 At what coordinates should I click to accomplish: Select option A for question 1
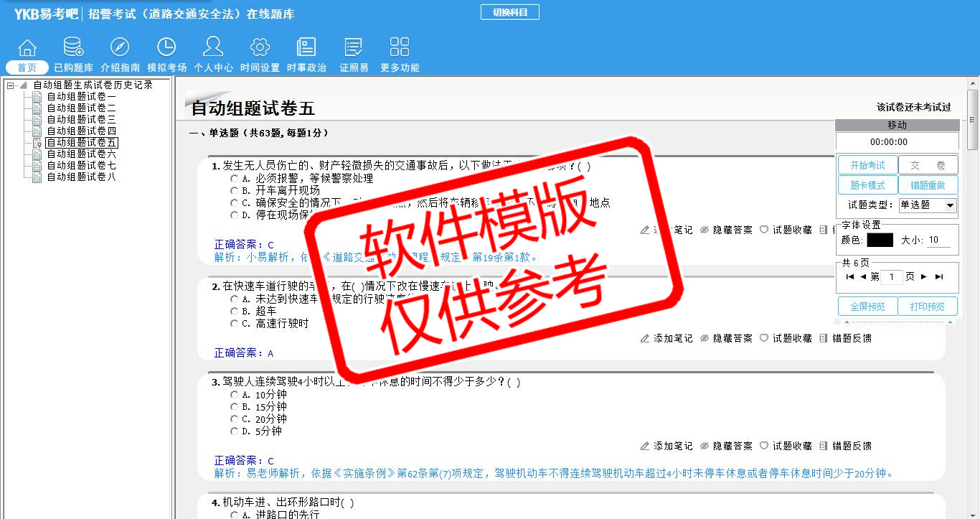tap(234, 179)
